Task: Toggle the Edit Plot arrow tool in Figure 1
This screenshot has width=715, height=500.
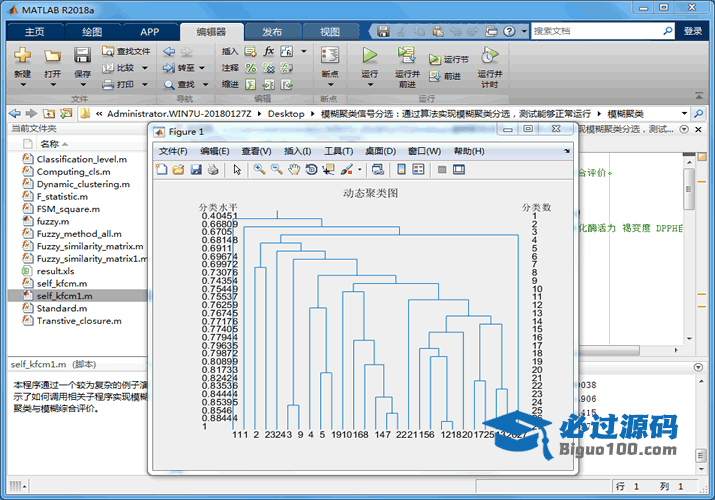Action: click(x=237, y=170)
